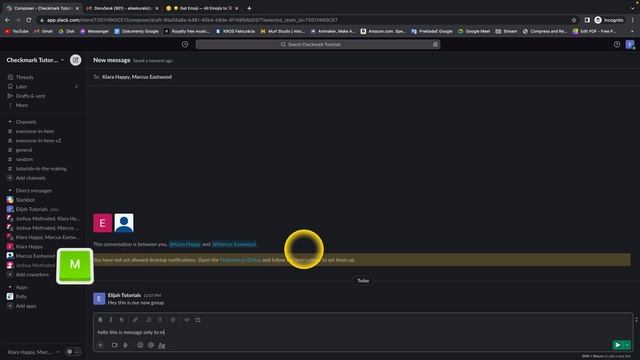The height and width of the screenshot is (360, 640).
Task: Toggle strikethrough formatting in composer
Action: (122, 320)
